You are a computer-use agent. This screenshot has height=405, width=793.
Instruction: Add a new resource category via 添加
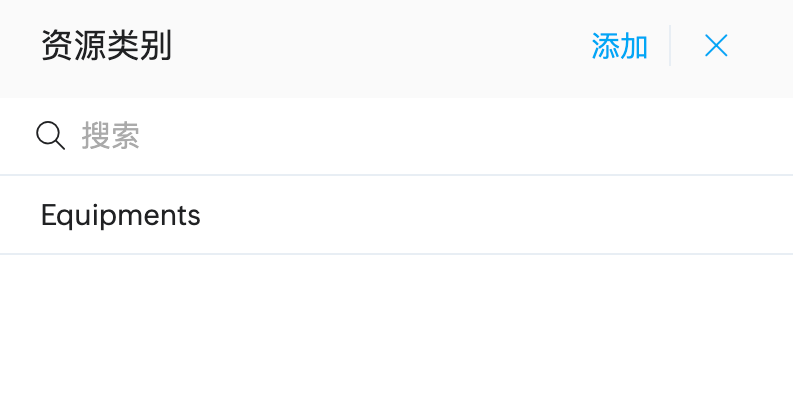tap(620, 46)
